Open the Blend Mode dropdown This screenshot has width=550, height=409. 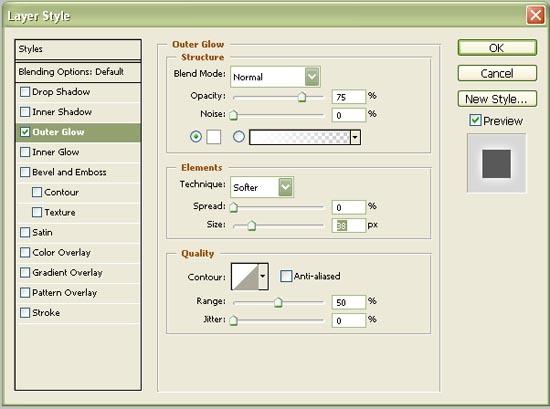coord(312,76)
